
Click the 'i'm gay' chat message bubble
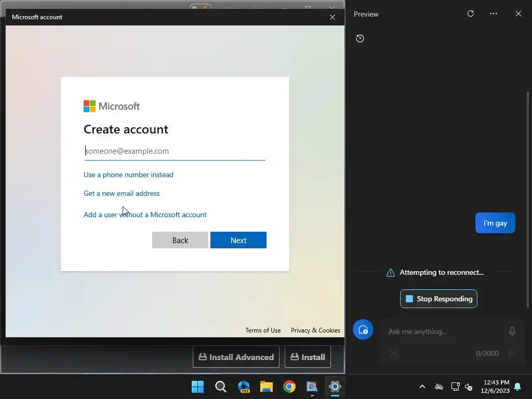coord(495,223)
